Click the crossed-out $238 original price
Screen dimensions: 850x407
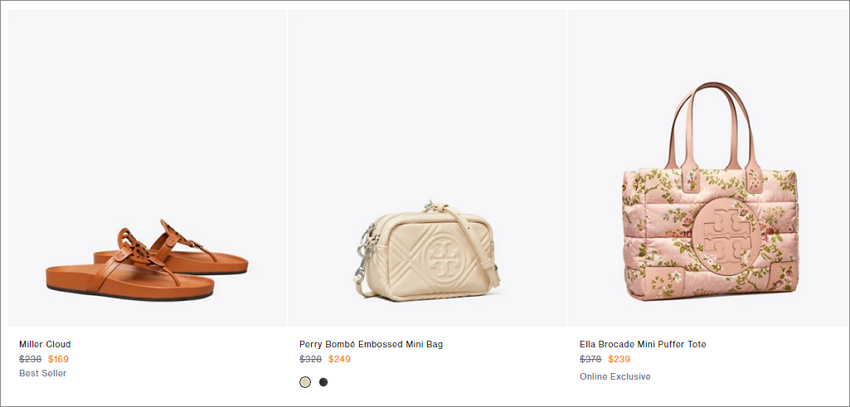(x=30, y=359)
